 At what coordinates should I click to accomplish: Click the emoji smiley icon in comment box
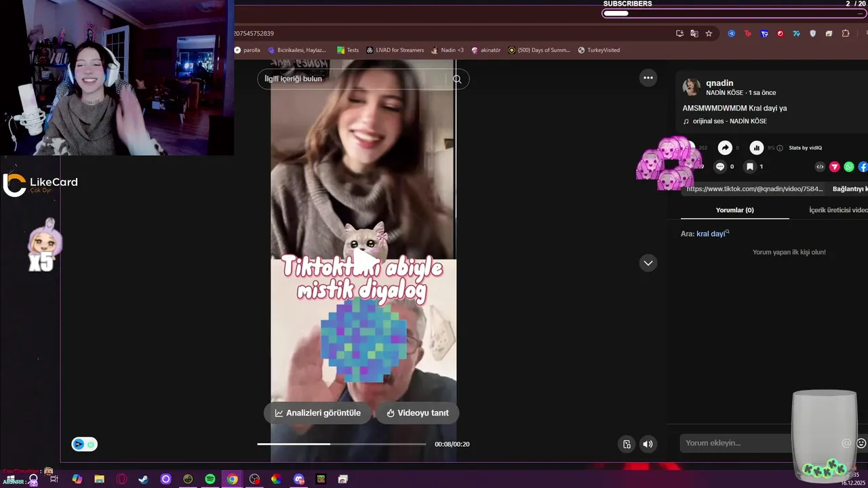pyautogui.click(x=861, y=443)
